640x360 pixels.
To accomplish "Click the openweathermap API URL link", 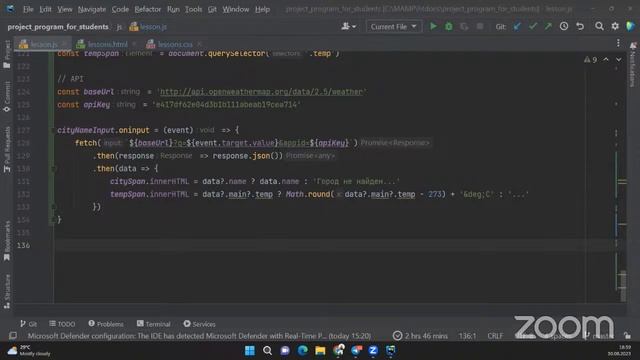I will [261, 92].
